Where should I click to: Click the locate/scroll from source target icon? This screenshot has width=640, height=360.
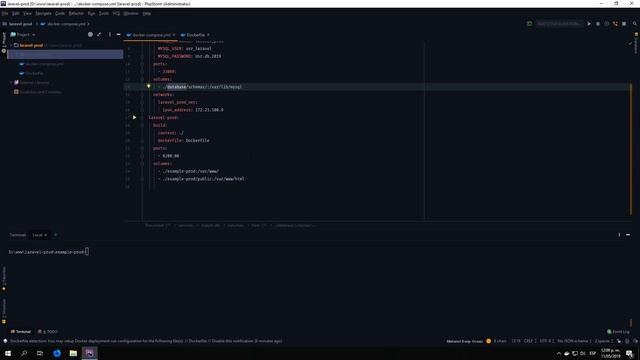click(x=90, y=35)
